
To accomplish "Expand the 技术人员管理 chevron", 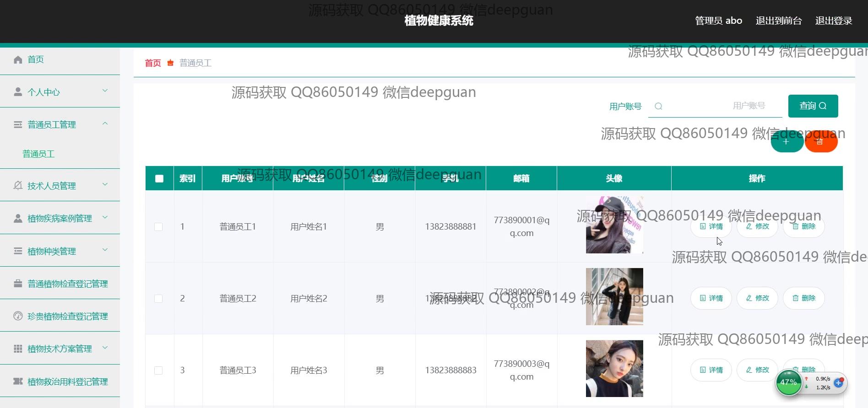I will [x=105, y=184].
